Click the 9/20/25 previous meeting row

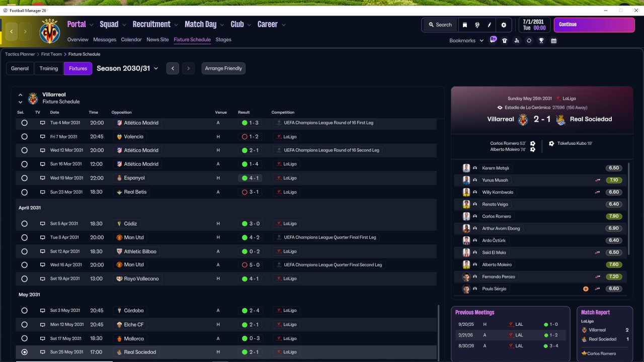(x=510, y=325)
